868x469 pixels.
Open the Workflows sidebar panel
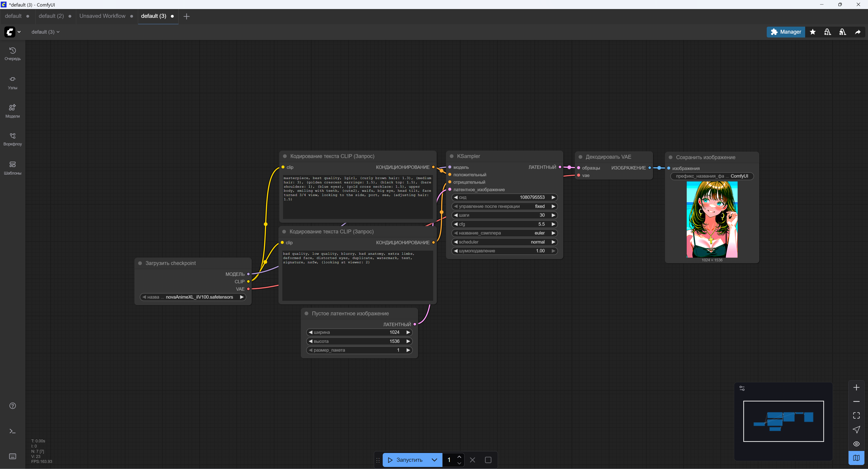(12, 139)
